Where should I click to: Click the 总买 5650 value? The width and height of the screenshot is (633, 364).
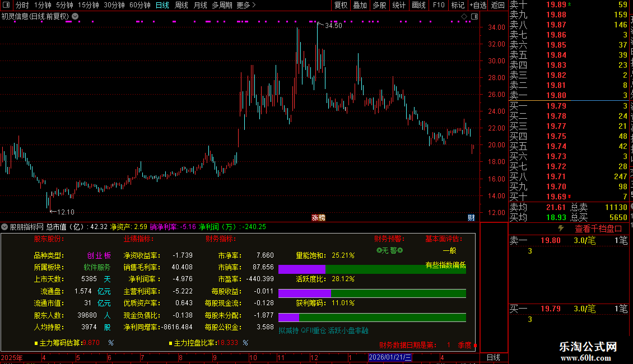coord(618,217)
